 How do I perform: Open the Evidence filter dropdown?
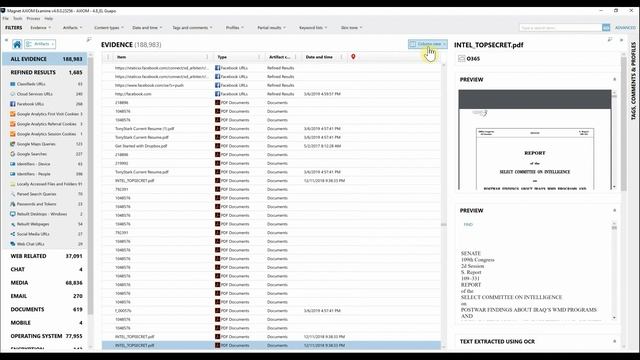pyautogui.click(x=41, y=28)
